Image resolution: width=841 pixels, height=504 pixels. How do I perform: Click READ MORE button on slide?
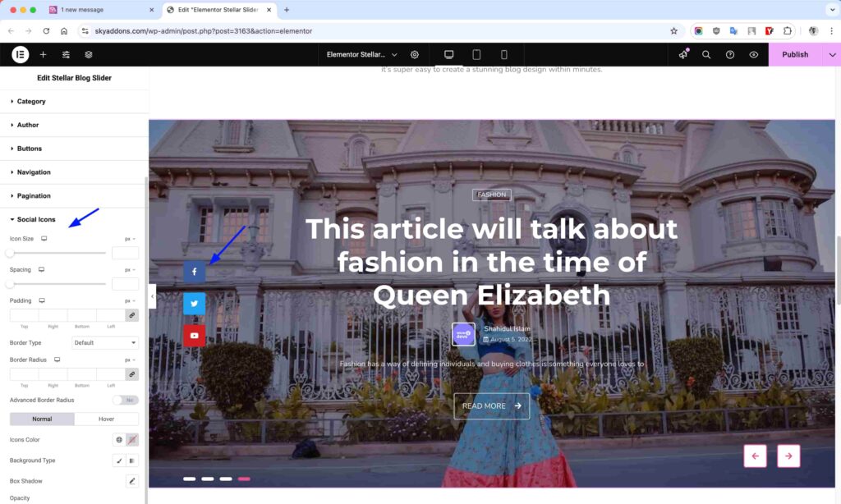491,405
